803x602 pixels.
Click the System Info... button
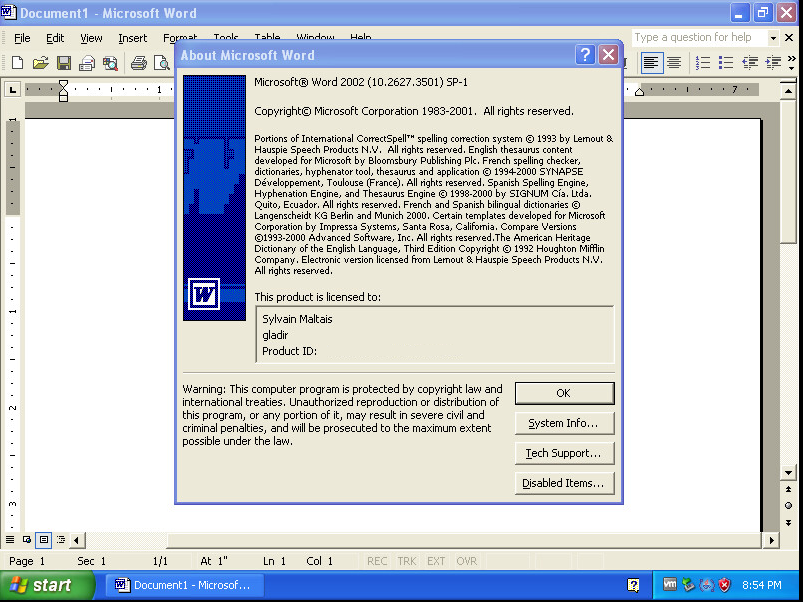coord(564,423)
